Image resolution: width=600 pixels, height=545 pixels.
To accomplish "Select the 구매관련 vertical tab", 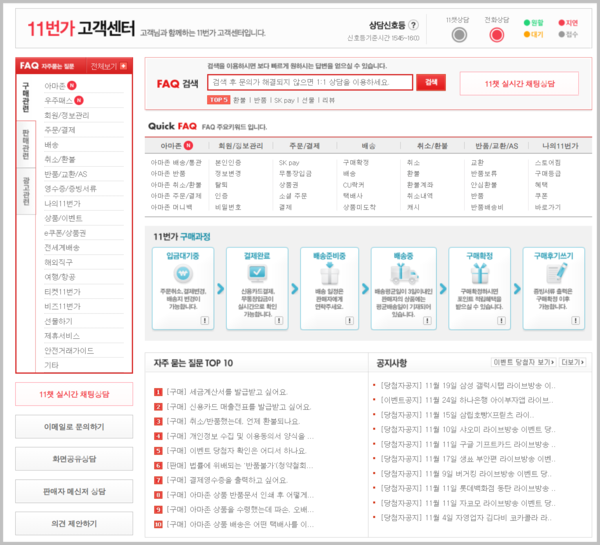I will [26, 97].
